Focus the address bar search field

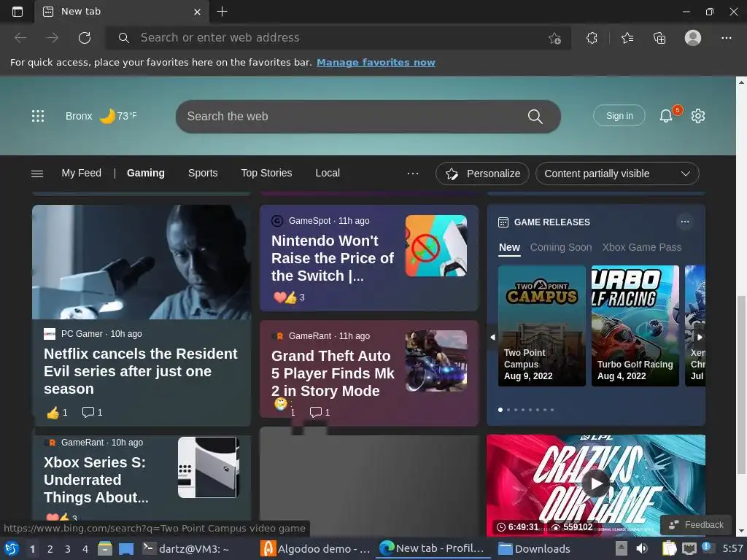tap(338, 38)
